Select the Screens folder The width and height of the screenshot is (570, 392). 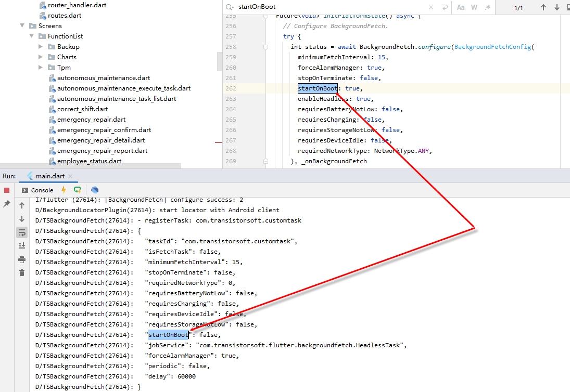50,26
